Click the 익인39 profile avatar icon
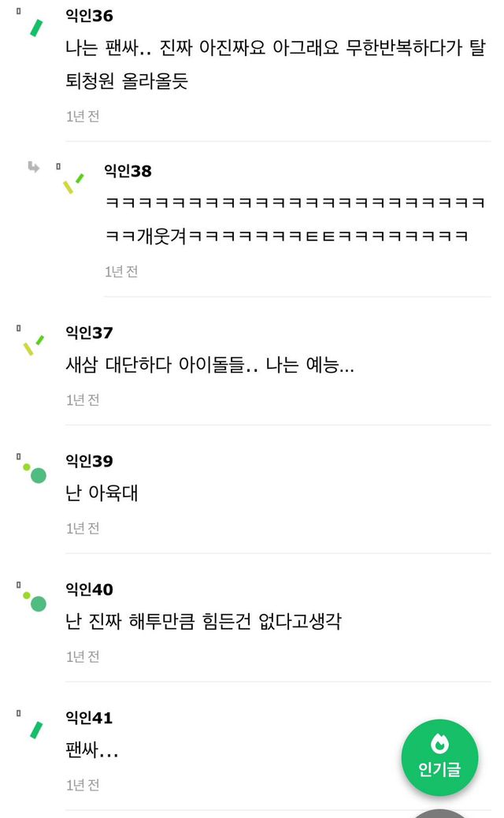This screenshot has width=504, height=818. [35, 473]
